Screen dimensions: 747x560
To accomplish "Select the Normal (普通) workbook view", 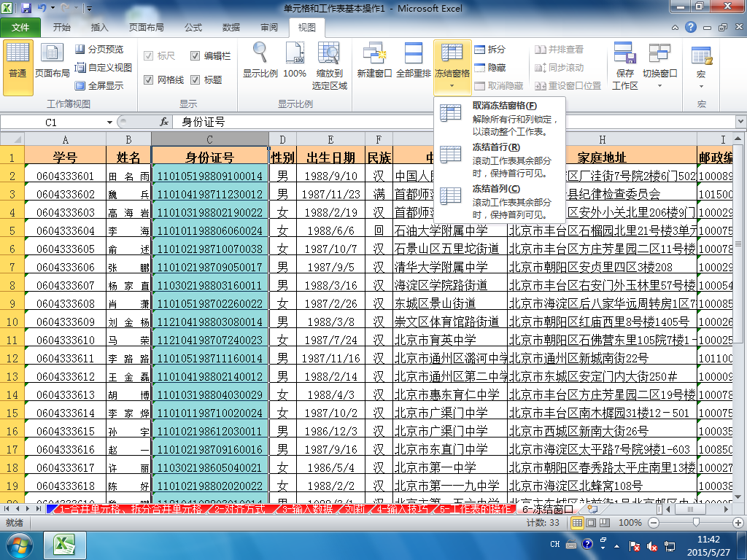I will pyautogui.click(x=18, y=68).
